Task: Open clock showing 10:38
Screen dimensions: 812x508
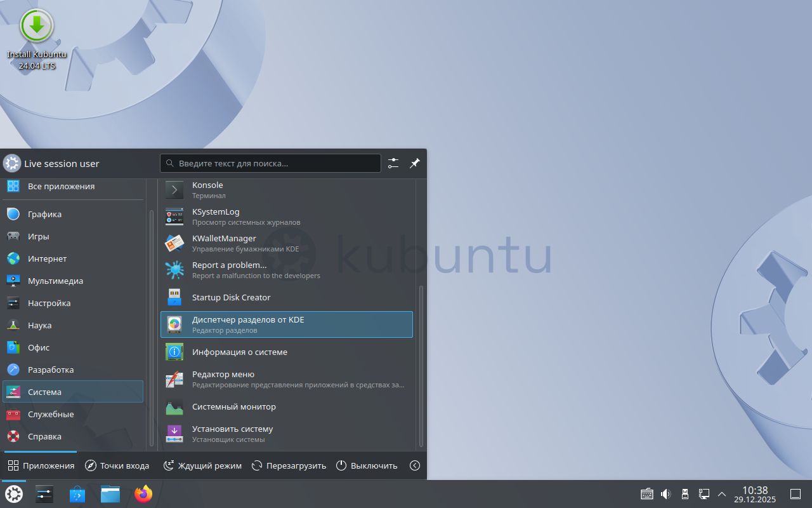Action: click(755, 494)
